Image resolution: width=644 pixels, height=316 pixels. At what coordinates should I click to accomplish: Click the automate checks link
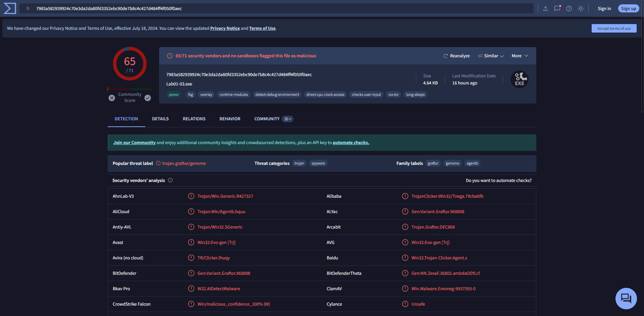(351, 143)
